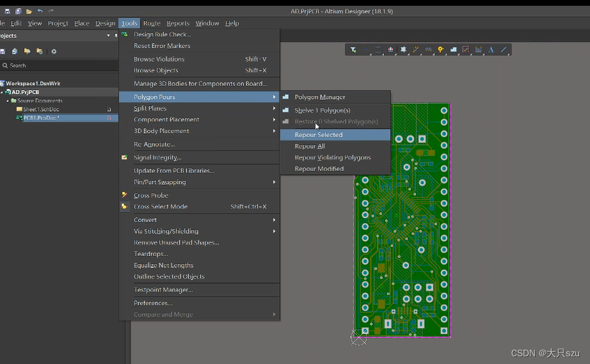Viewport: 590px width, 364px height.
Task: Select Sheet1.SchDoc in project tree
Action: point(41,109)
